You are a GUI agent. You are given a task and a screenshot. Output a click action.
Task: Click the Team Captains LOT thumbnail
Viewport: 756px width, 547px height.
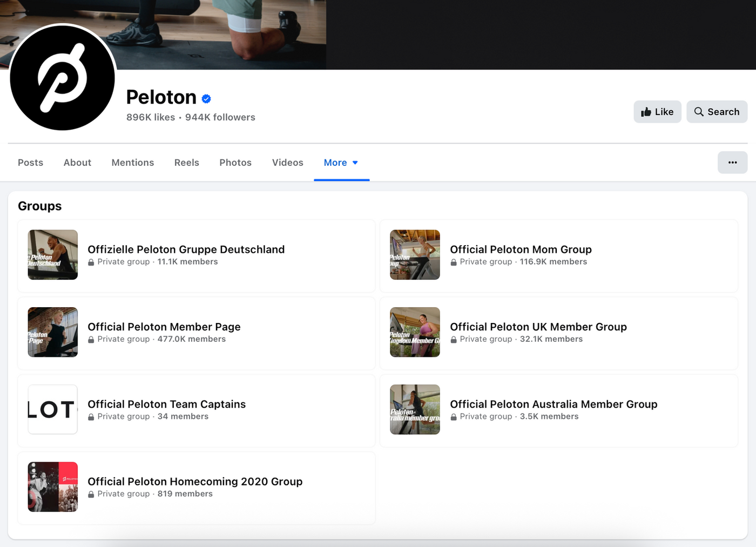point(53,409)
